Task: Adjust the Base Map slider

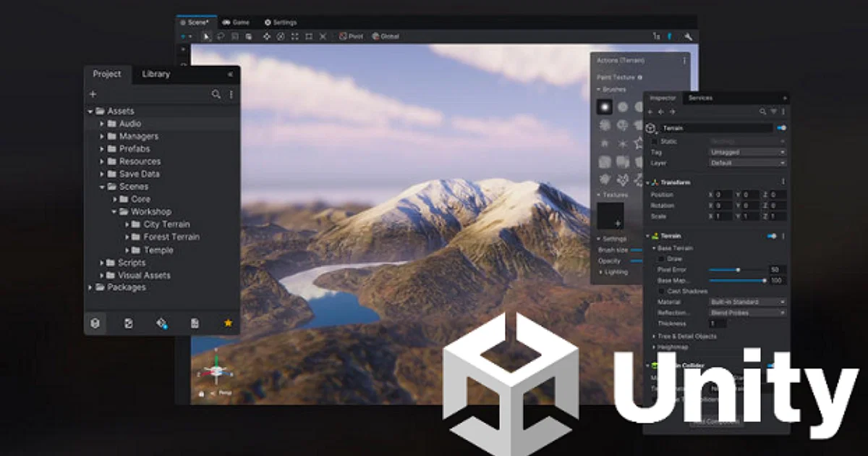Action: point(738,280)
